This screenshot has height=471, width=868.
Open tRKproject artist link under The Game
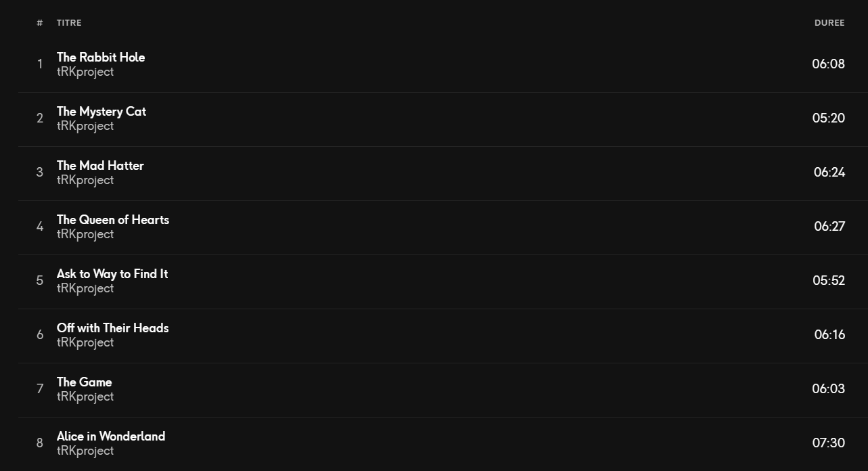[85, 397]
